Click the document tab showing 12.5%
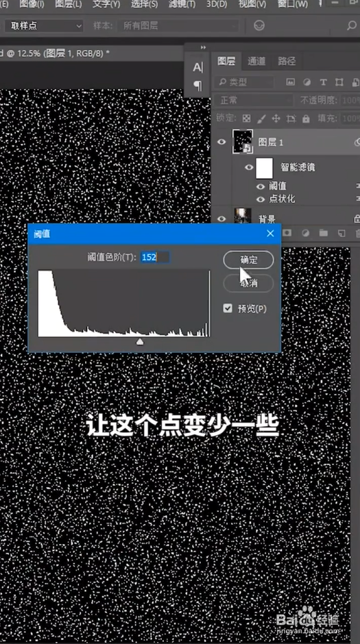The width and height of the screenshot is (360, 644). pyautogui.click(x=56, y=53)
